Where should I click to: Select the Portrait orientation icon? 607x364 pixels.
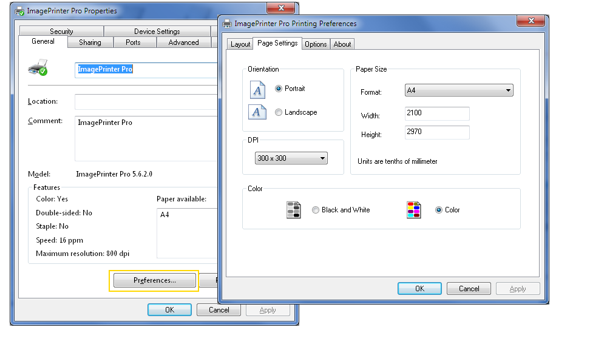tap(257, 89)
